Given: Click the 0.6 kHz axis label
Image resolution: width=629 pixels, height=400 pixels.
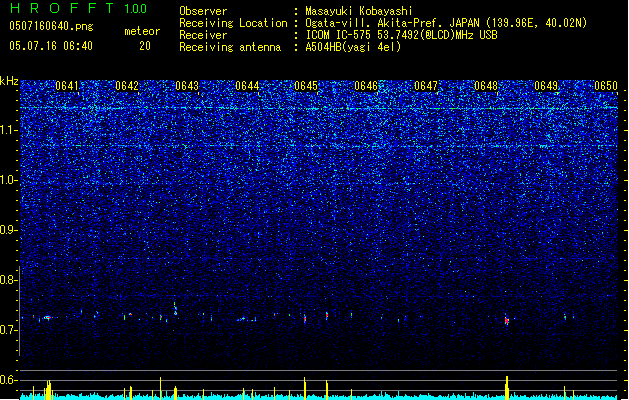Looking at the screenshot, I should tap(9, 380).
